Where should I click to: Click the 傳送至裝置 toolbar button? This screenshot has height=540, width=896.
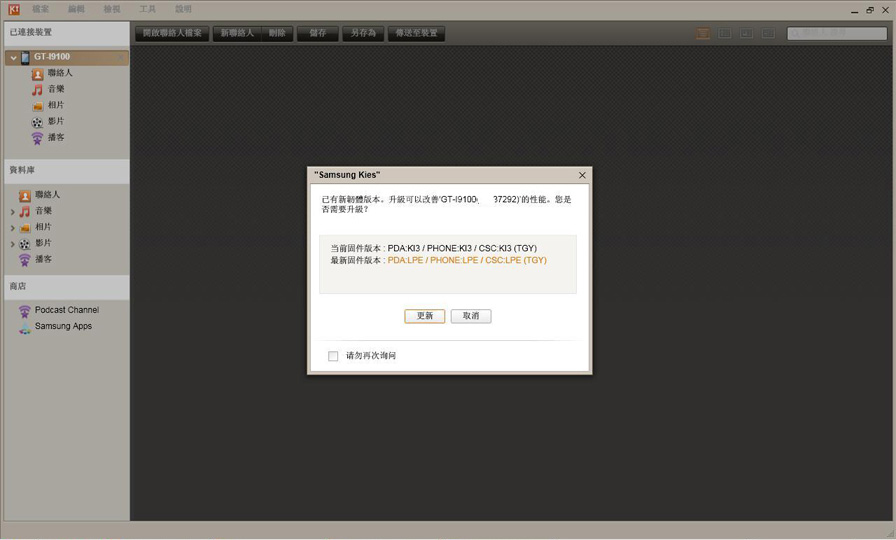(416, 33)
